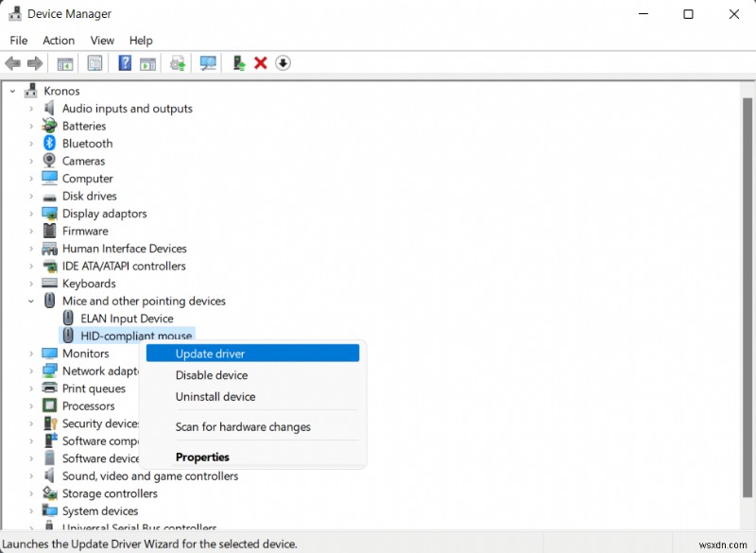
Task: Open the Help icon in the toolbar
Action: click(125, 62)
